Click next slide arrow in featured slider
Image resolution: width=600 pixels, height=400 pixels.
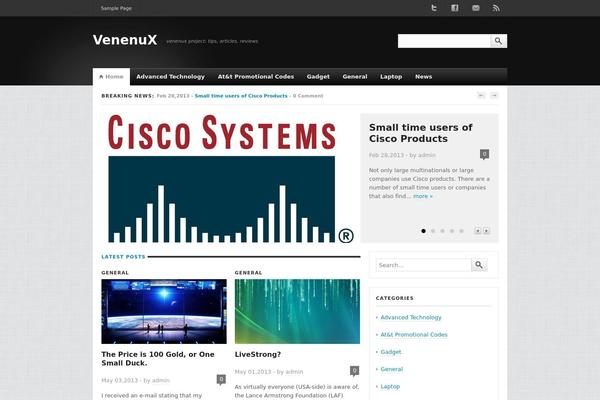[x=486, y=231]
